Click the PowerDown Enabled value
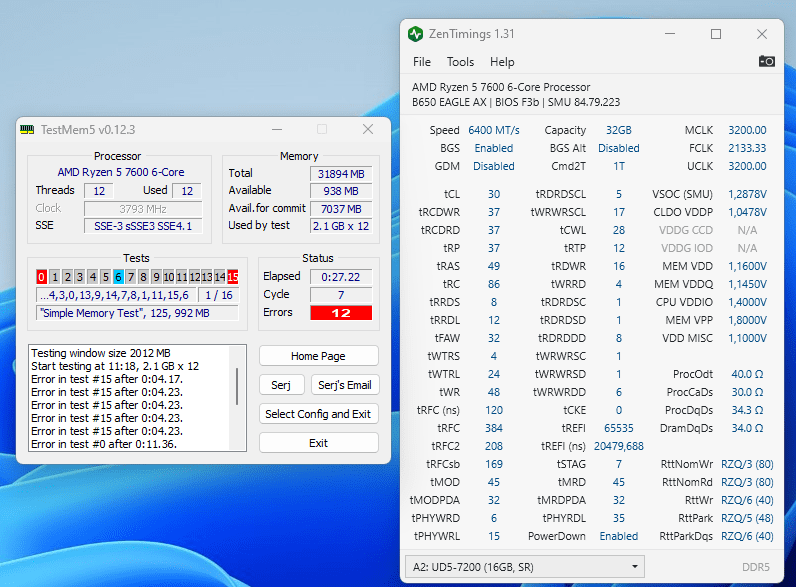The height and width of the screenshot is (587, 796). (x=619, y=536)
